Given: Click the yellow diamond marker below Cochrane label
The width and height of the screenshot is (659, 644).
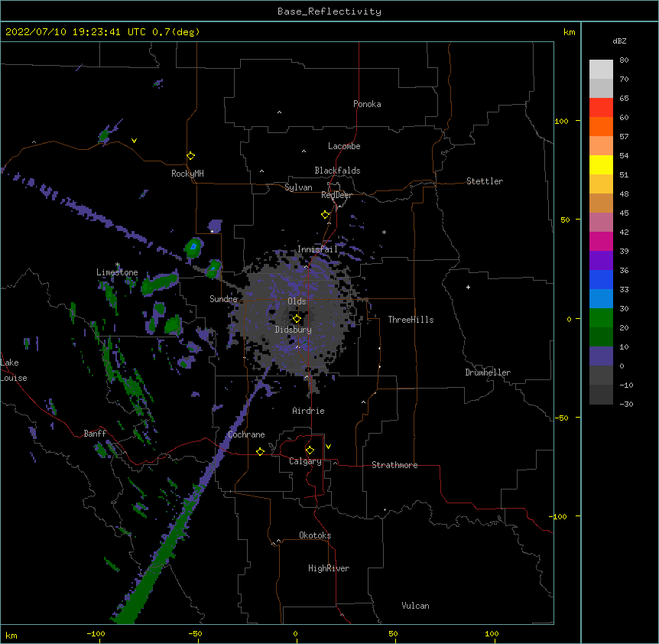Looking at the screenshot, I should point(260,451).
